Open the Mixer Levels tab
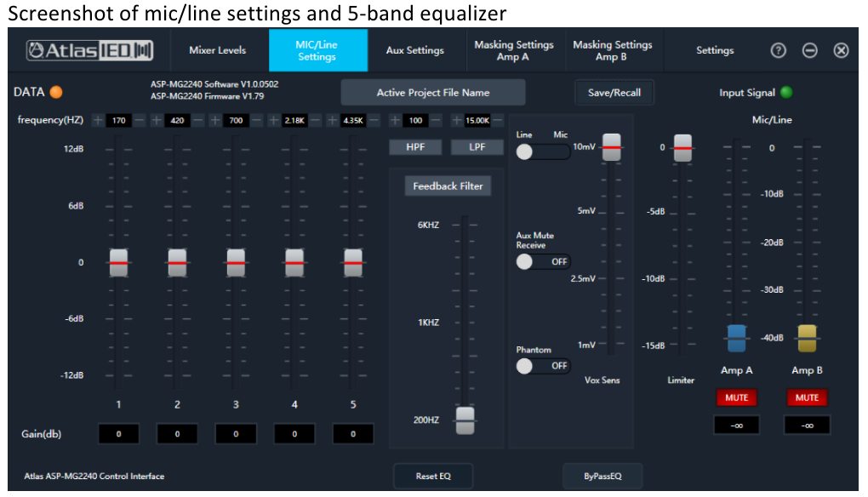Image resolution: width=868 pixels, height=497 pixels. [x=218, y=50]
